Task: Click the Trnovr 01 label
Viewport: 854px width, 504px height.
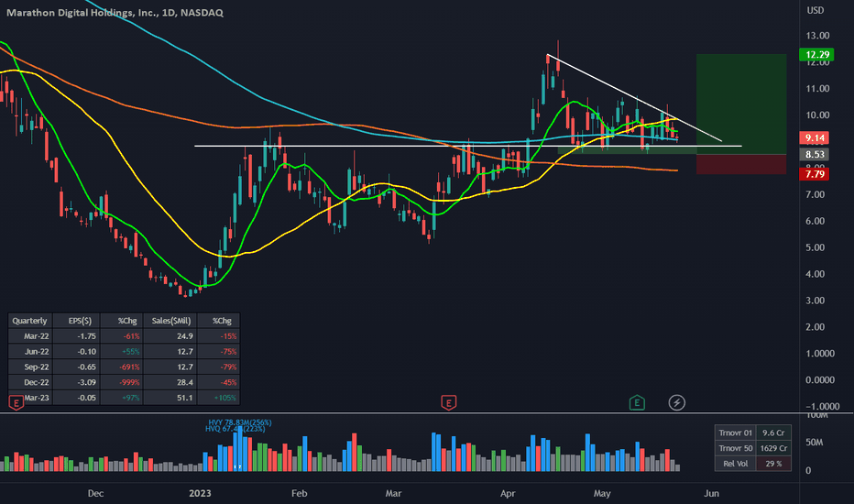Action: pos(735,433)
